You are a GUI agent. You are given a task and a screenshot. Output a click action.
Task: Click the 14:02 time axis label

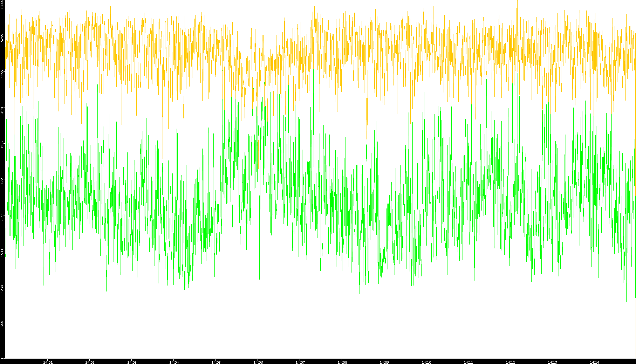pyautogui.click(x=90, y=362)
